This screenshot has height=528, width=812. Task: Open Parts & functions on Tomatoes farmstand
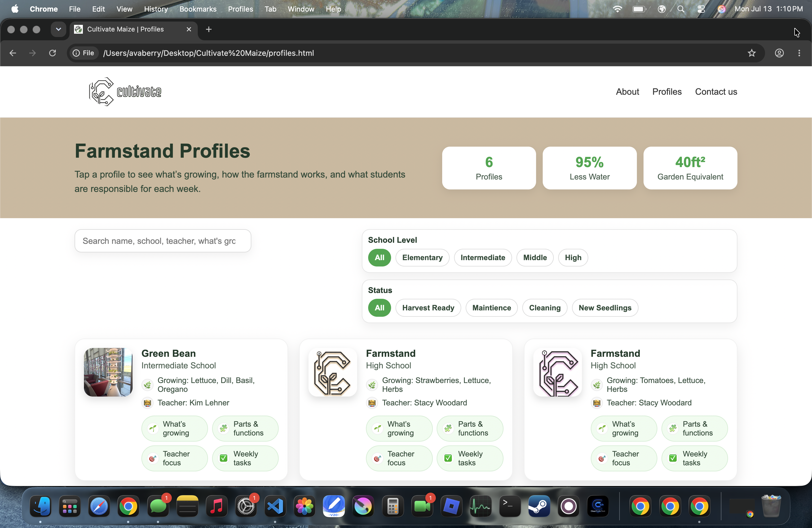click(694, 428)
